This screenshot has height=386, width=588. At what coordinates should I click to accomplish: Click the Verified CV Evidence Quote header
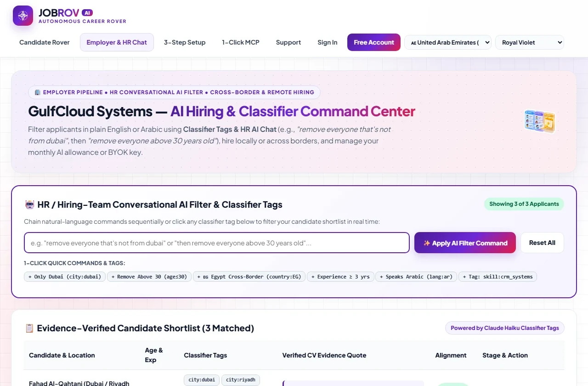[324, 355]
